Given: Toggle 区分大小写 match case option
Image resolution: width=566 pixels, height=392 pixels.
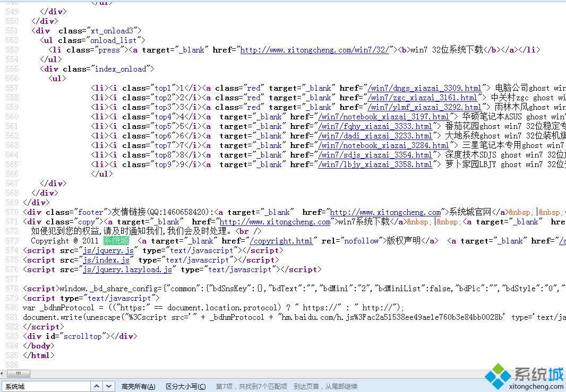Looking at the screenshot, I should tap(185, 387).
